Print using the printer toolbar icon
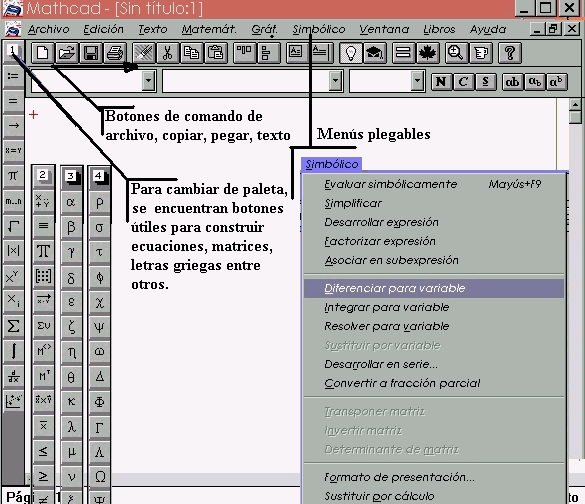The image size is (585, 504). coord(115,53)
